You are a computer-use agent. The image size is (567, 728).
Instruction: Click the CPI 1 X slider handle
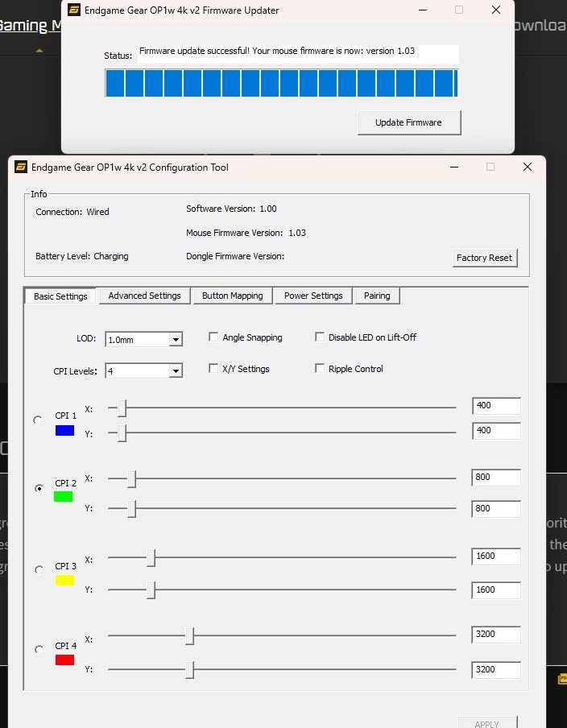click(x=122, y=407)
